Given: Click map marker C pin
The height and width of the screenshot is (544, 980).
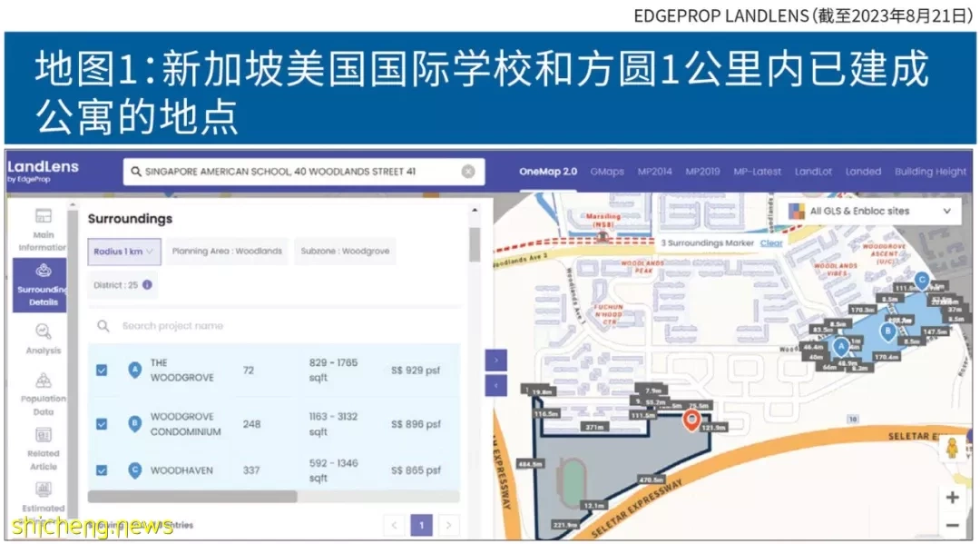Looking at the screenshot, I should click(921, 282).
